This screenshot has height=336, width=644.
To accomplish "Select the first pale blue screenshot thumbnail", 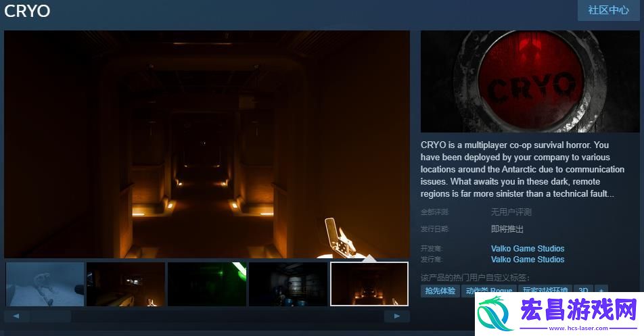I will coord(45,285).
